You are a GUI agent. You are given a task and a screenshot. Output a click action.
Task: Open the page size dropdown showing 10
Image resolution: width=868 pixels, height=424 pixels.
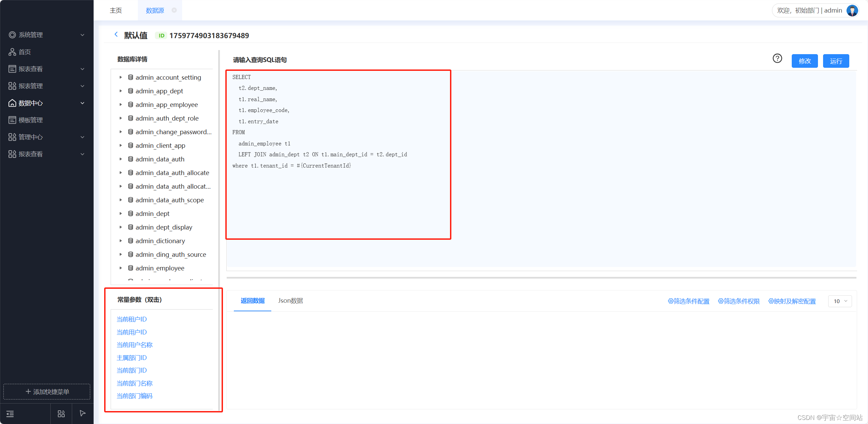tap(840, 301)
